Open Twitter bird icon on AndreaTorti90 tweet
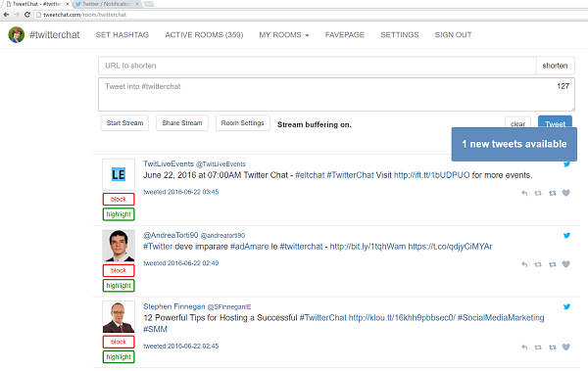 coord(566,235)
